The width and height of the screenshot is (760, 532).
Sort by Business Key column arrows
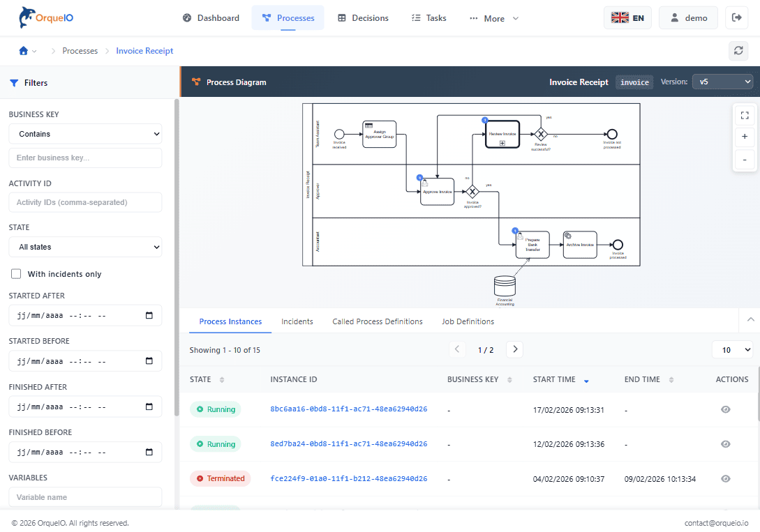(509, 379)
